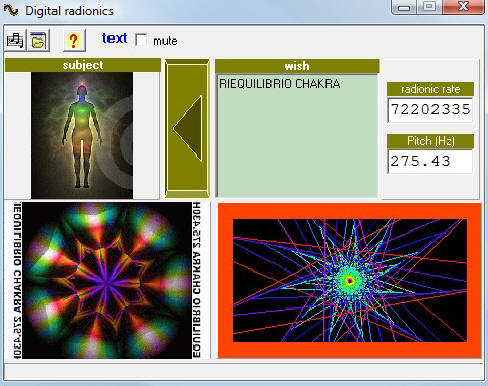The height and width of the screenshot is (386, 488).
Task: Click the Digital radionics title bar icon
Action: tap(11, 10)
